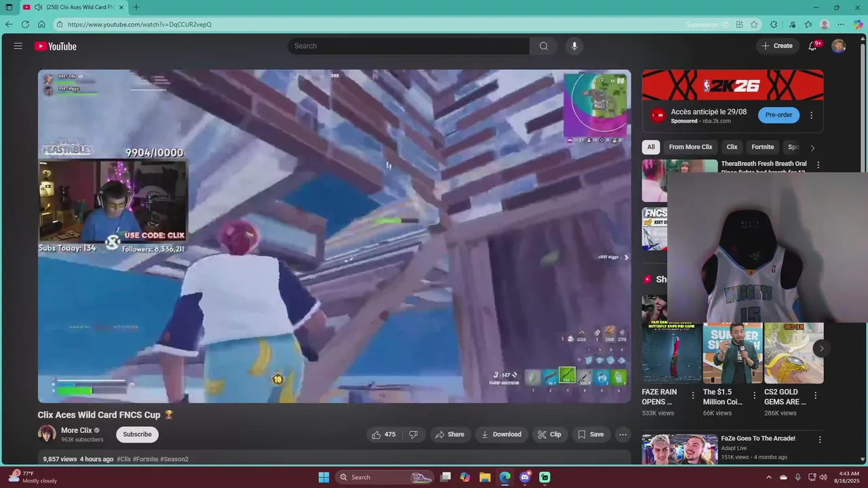Mute the tab audio speaker icon
The width and height of the screenshot is (868, 488).
tap(38, 7)
